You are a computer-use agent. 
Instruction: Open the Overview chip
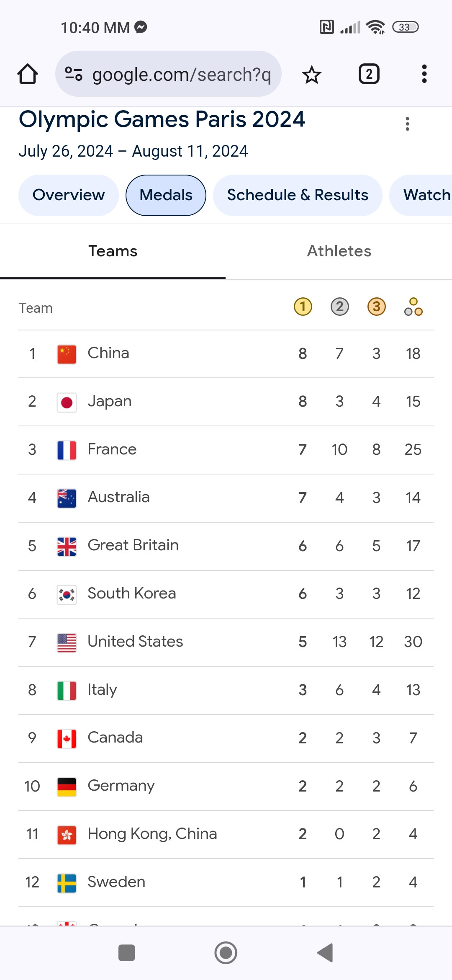tap(69, 195)
